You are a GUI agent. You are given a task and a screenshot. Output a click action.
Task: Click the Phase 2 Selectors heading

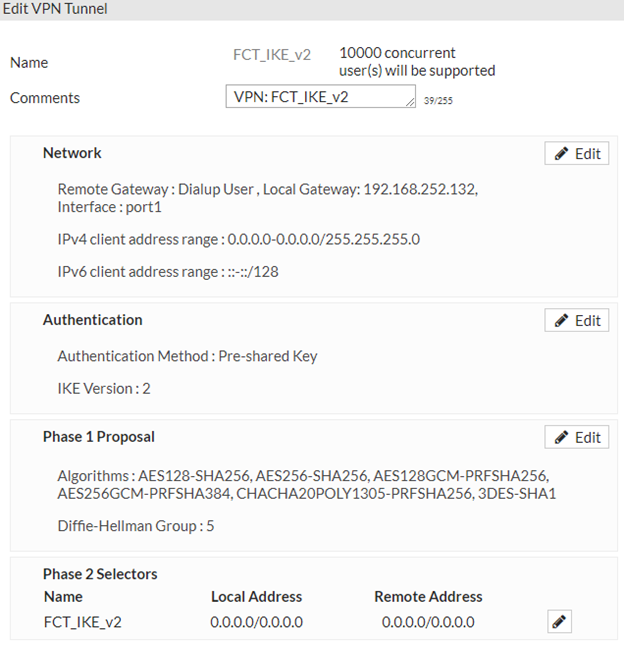(x=100, y=574)
